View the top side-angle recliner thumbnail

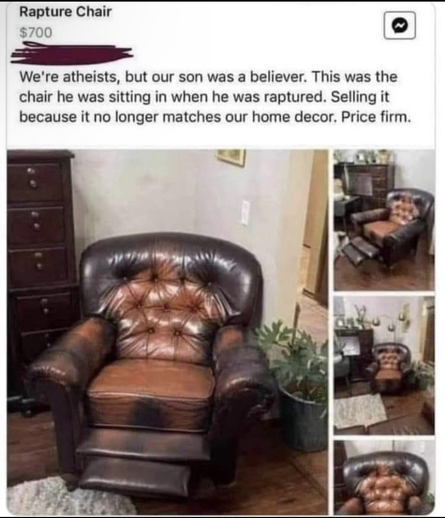pos(384,220)
